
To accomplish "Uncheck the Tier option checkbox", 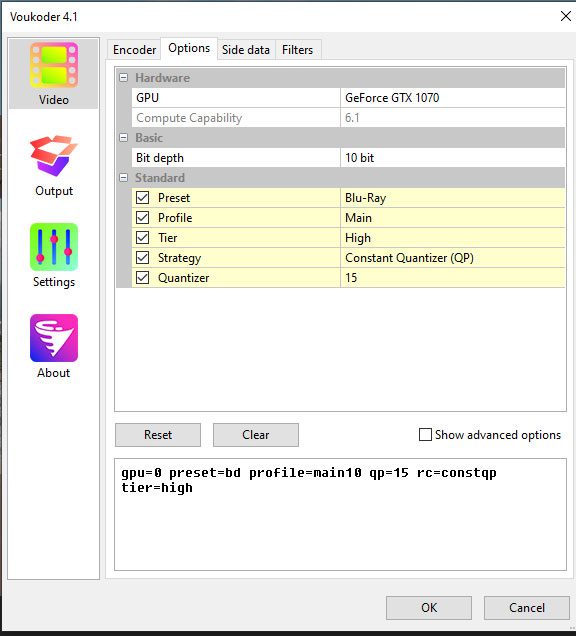I will [x=142, y=238].
